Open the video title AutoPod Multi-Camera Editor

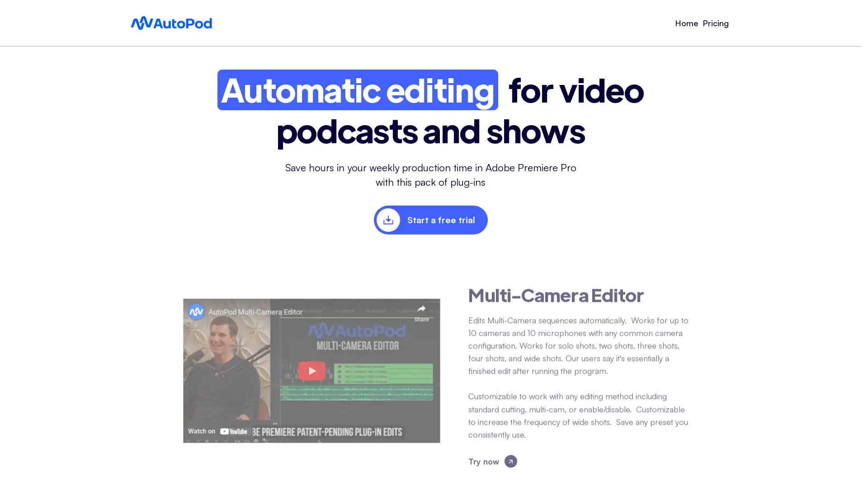pos(255,312)
